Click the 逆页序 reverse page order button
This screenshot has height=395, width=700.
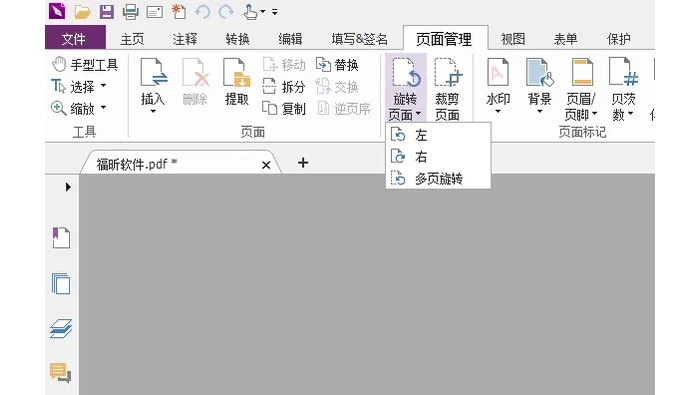[x=344, y=108]
